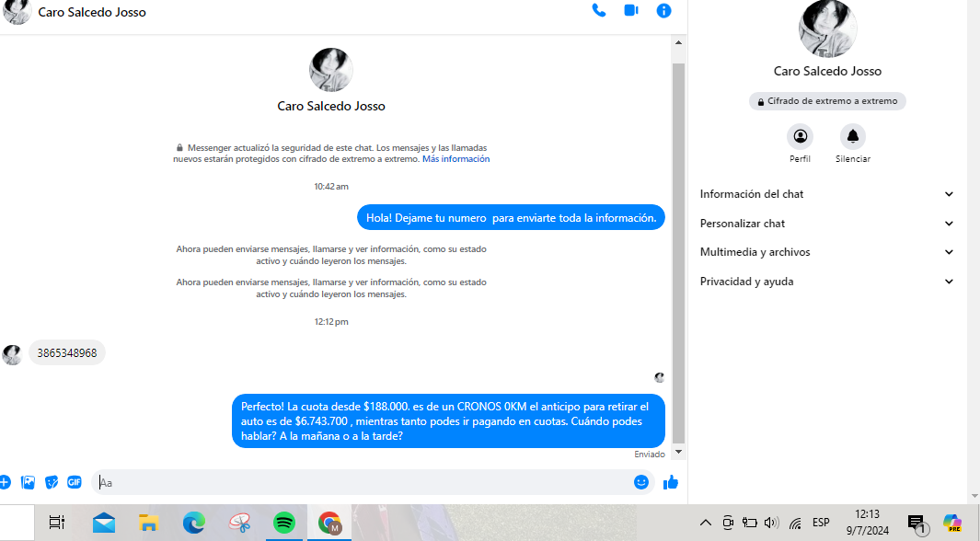
Task: Toggle the conversation info panel icon
Action: (x=663, y=11)
